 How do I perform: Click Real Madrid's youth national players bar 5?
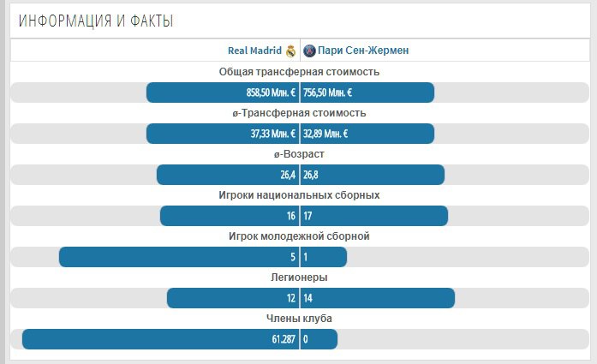[x=178, y=257]
